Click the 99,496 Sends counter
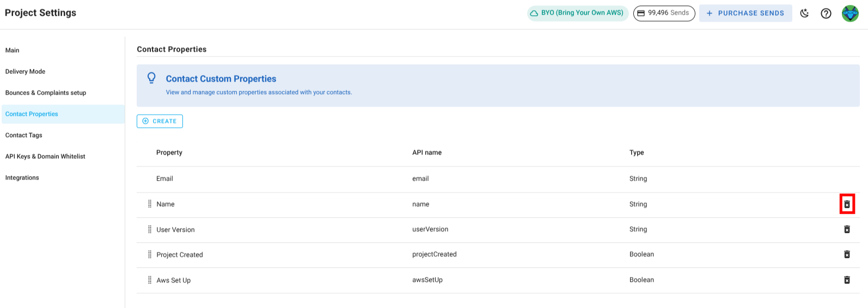 tap(664, 13)
